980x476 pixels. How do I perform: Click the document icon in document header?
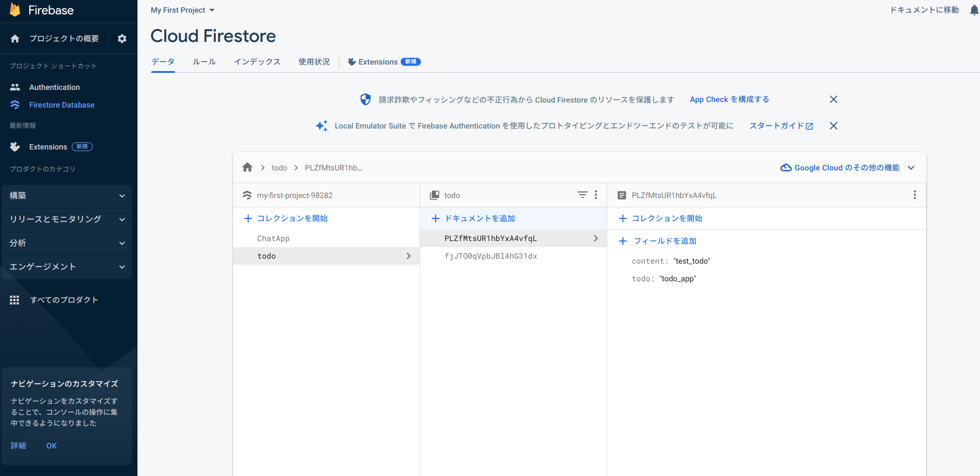(x=622, y=195)
